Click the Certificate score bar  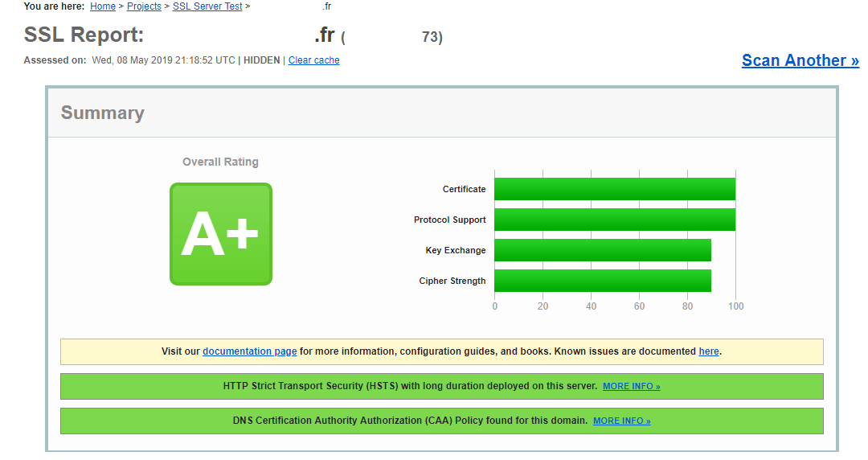click(x=614, y=189)
